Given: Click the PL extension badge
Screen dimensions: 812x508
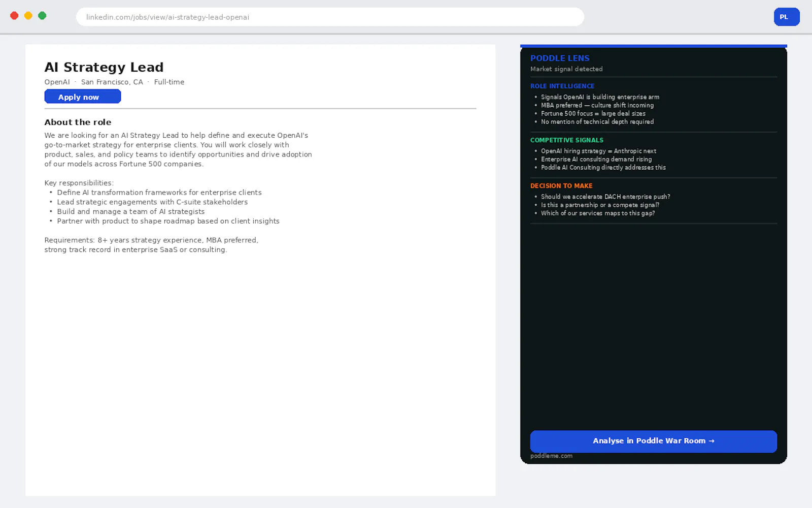Looking at the screenshot, I should tap(786, 17).
